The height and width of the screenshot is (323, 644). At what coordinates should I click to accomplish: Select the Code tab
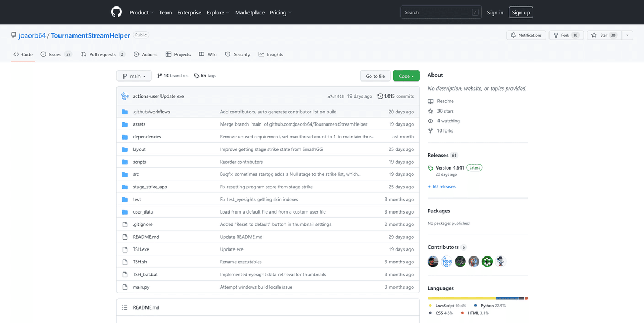23,54
